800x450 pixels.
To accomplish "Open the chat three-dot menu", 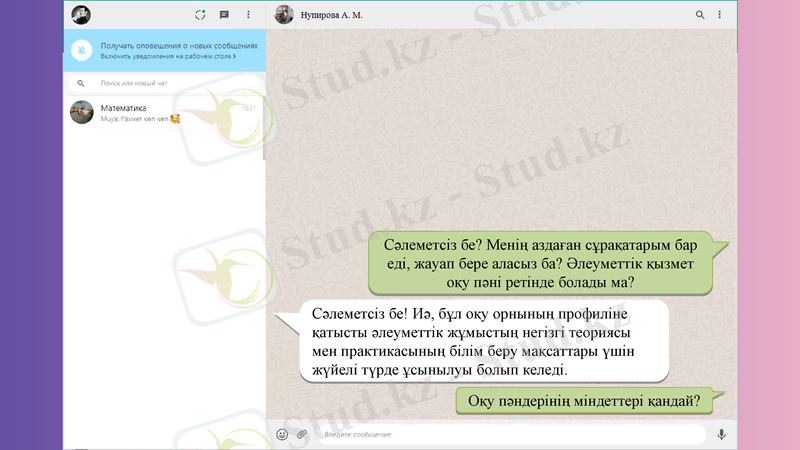I will tap(719, 15).
